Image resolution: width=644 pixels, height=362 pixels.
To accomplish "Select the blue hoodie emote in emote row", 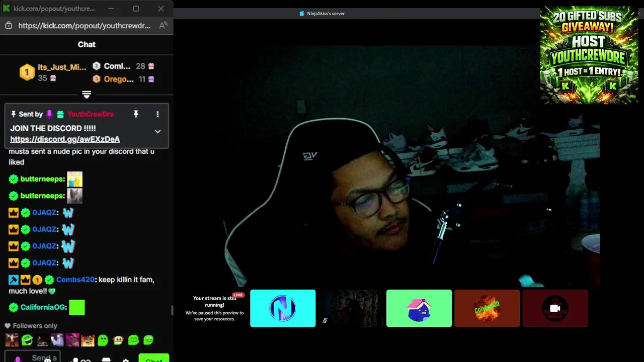I will click(x=57, y=340).
